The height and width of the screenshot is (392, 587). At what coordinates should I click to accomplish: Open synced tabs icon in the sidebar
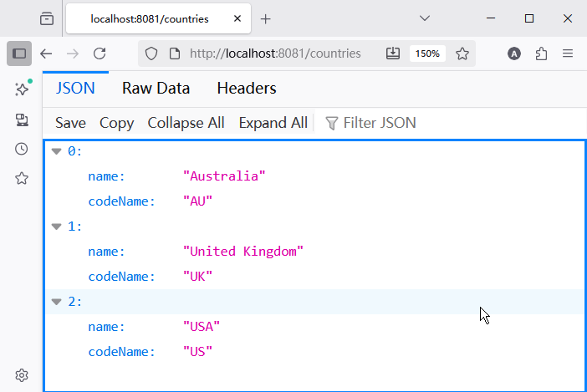pos(22,120)
